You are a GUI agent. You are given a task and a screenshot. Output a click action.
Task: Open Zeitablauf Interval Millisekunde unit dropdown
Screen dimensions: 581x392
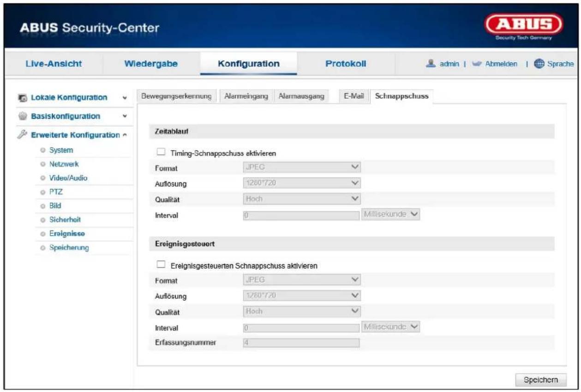[391, 214]
